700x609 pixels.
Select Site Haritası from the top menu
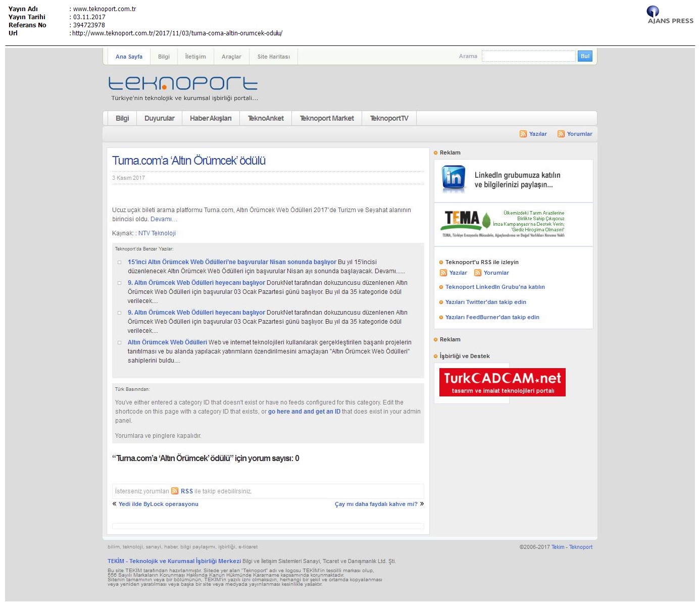coord(273,57)
